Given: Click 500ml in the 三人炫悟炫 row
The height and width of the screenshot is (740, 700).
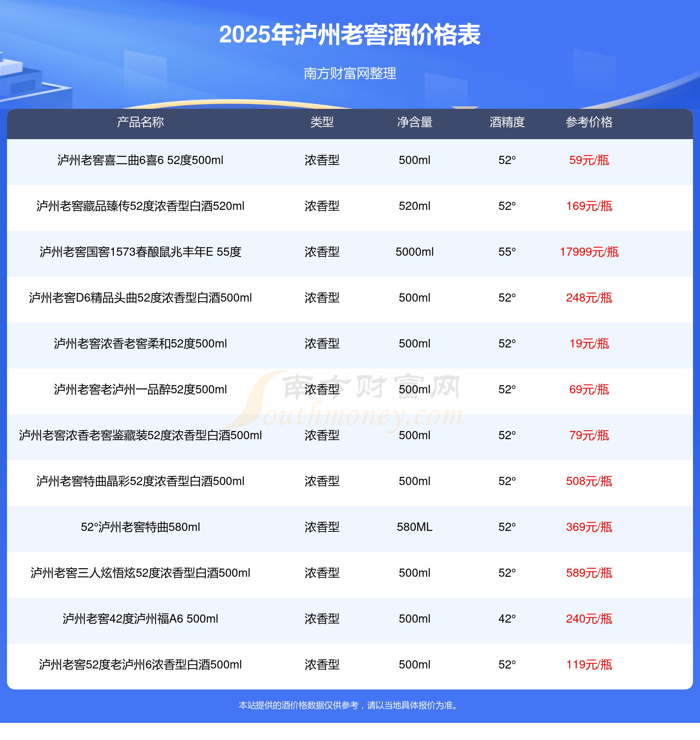Looking at the screenshot, I should [415, 573].
